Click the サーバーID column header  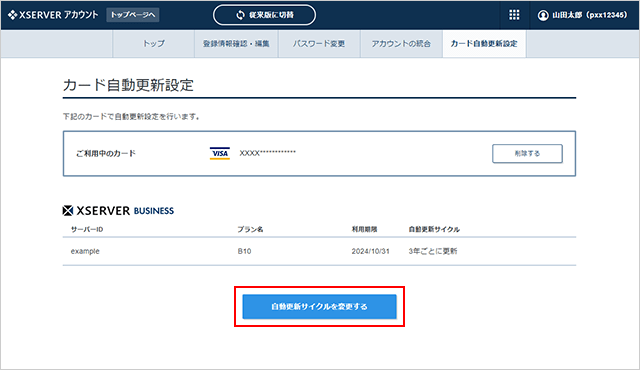click(87, 229)
